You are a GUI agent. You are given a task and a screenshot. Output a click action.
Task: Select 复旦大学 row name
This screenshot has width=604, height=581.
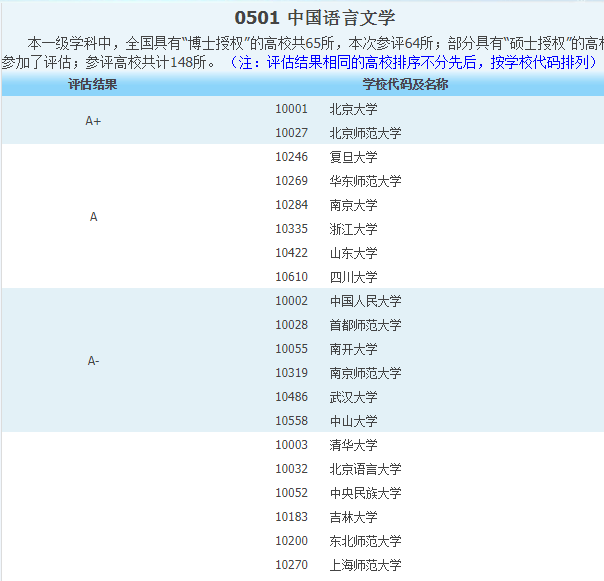(x=353, y=157)
